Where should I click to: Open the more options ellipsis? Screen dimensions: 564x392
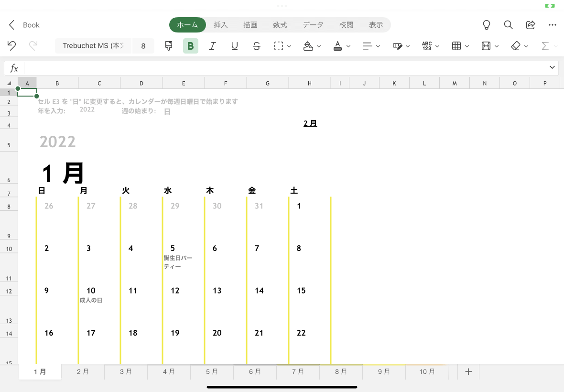(x=553, y=25)
